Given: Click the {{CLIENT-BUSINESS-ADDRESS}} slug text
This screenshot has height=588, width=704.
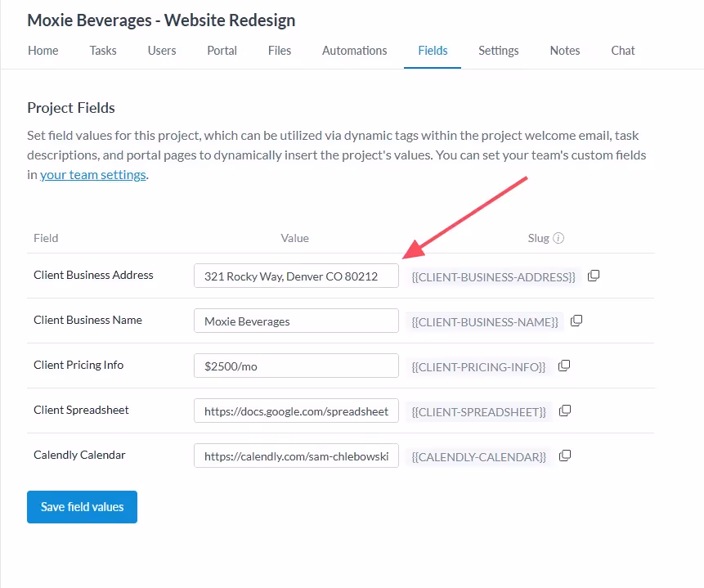Looking at the screenshot, I should (x=493, y=277).
